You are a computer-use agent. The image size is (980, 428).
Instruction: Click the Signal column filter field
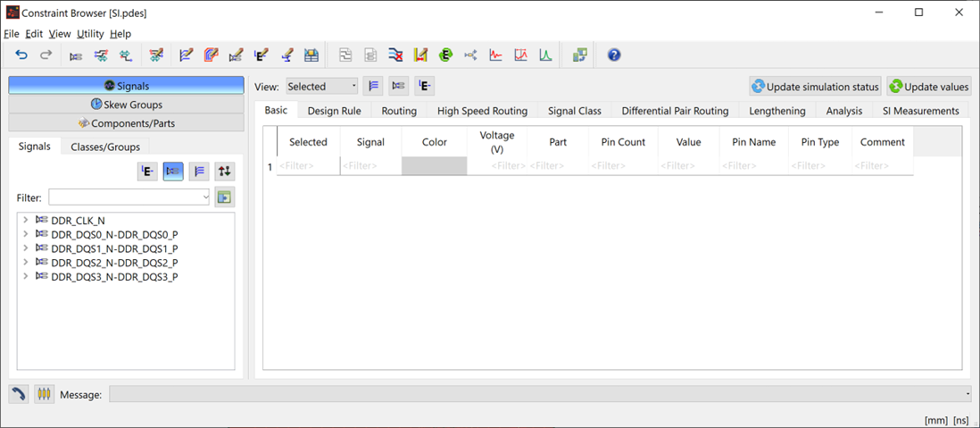tap(370, 165)
